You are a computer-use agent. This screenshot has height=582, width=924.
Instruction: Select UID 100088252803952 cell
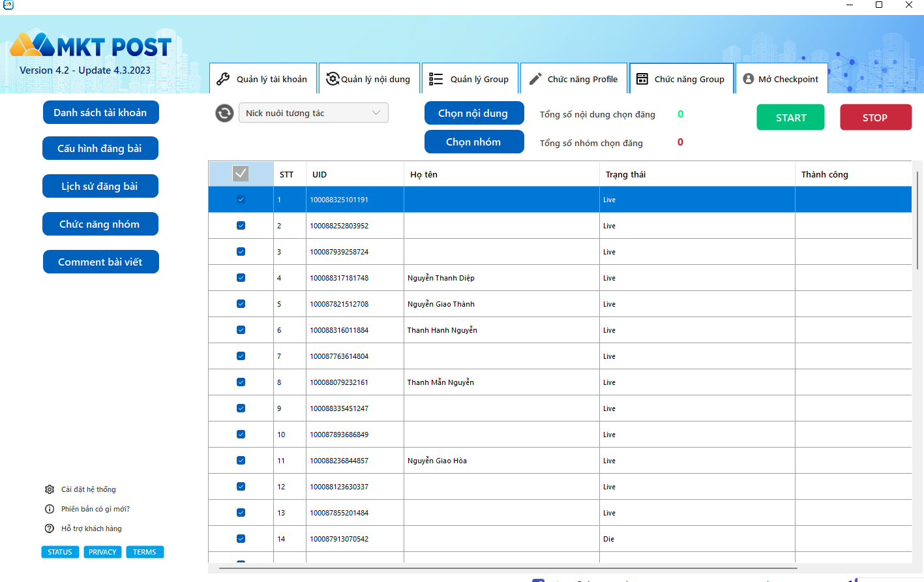point(355,226)
